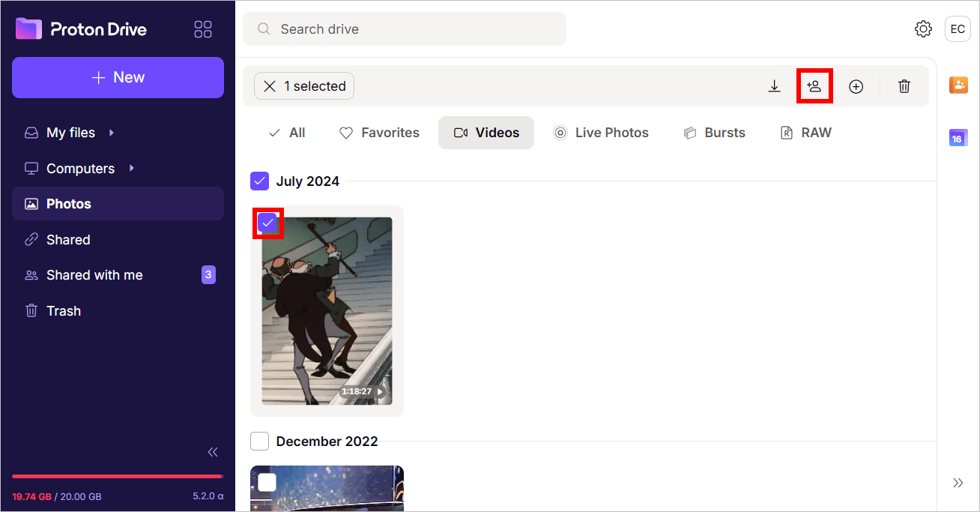Expand the My files tree arrow

click(x=112, y=133)
